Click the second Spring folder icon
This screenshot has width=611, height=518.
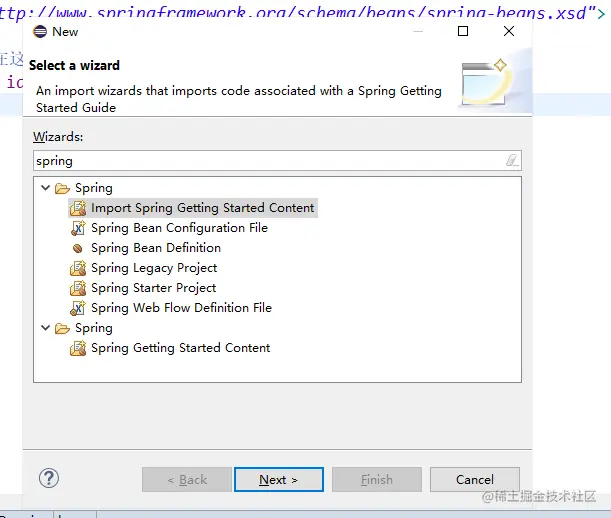[x=62, y=328]
